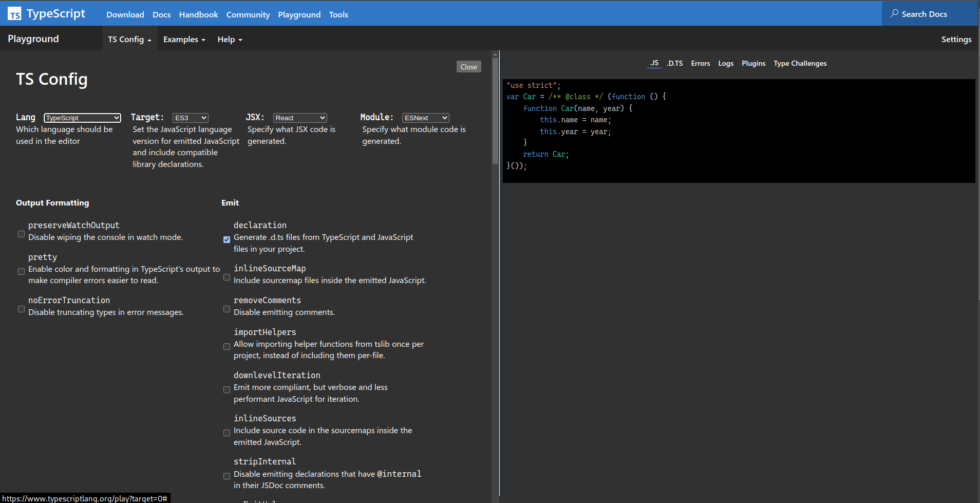Open the Errors tab
Image resolution: width=980 pixels, height=503 pixels.
[701, 63]
